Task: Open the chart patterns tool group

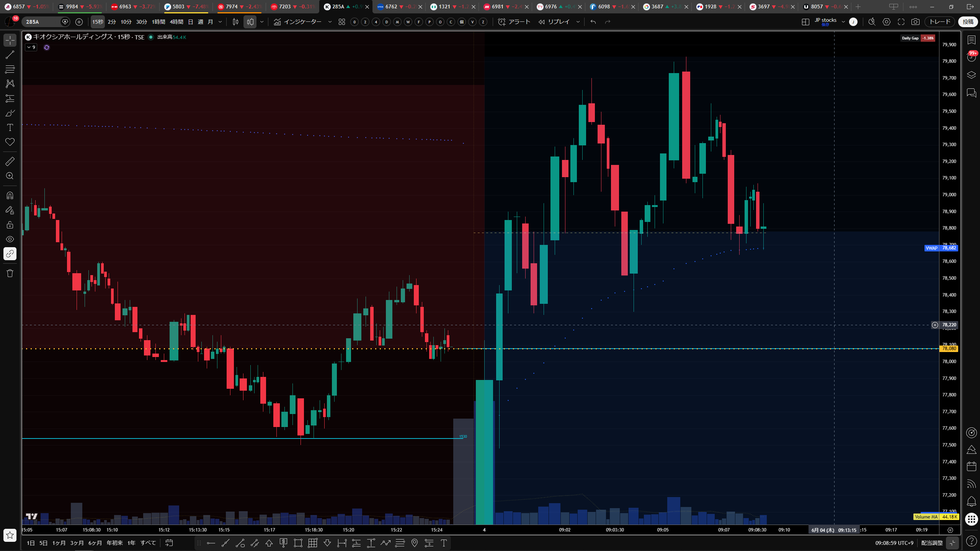Action: [x=10, y=84]
